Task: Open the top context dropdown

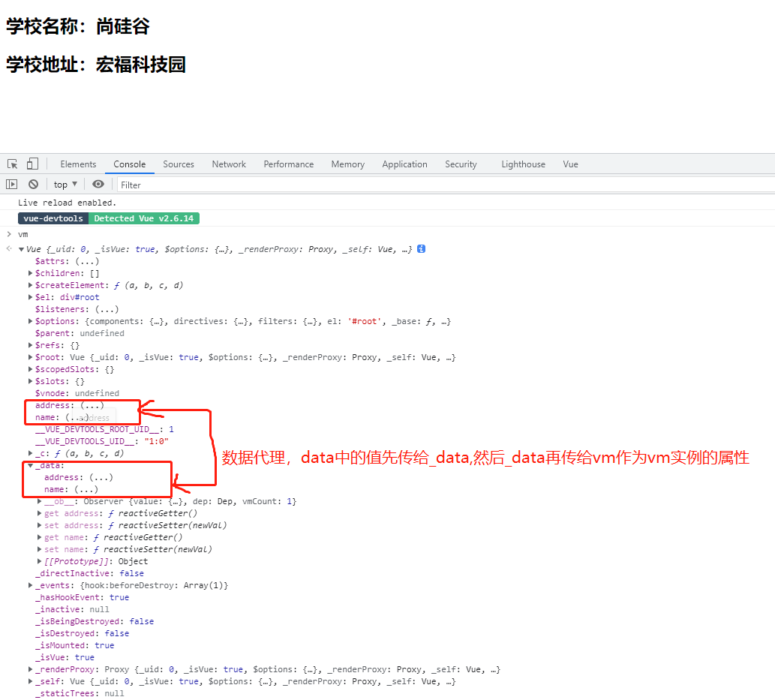Action: pos(65,185)
